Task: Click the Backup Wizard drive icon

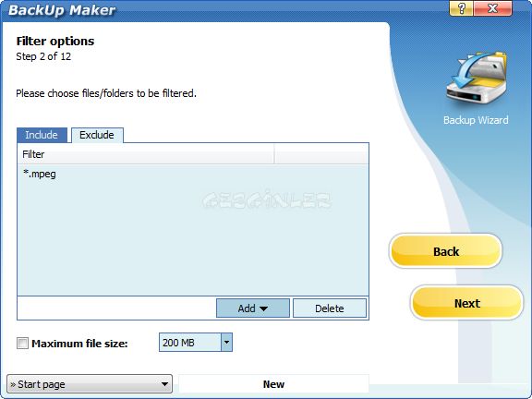Action: coord(476,78)
